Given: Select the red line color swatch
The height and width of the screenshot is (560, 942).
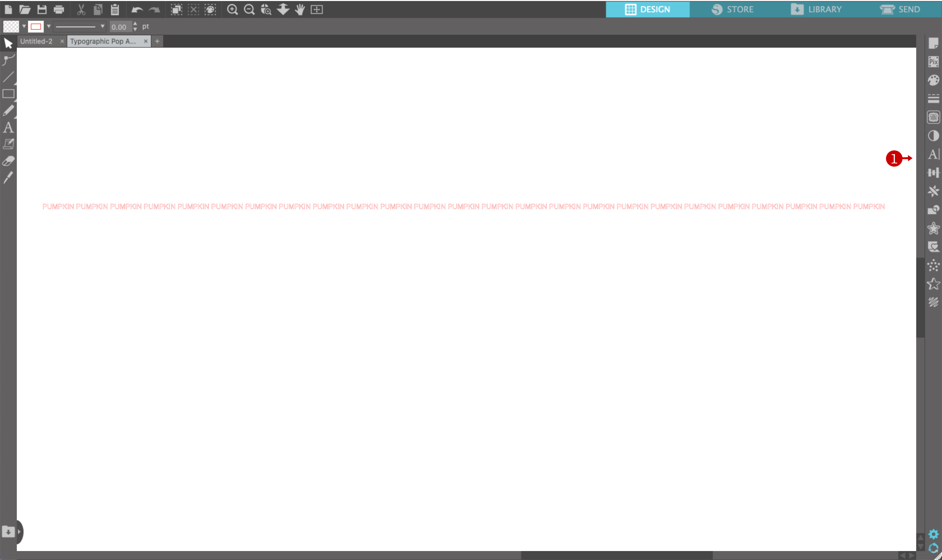Looking at the screenshot, I should coord(36,26).
